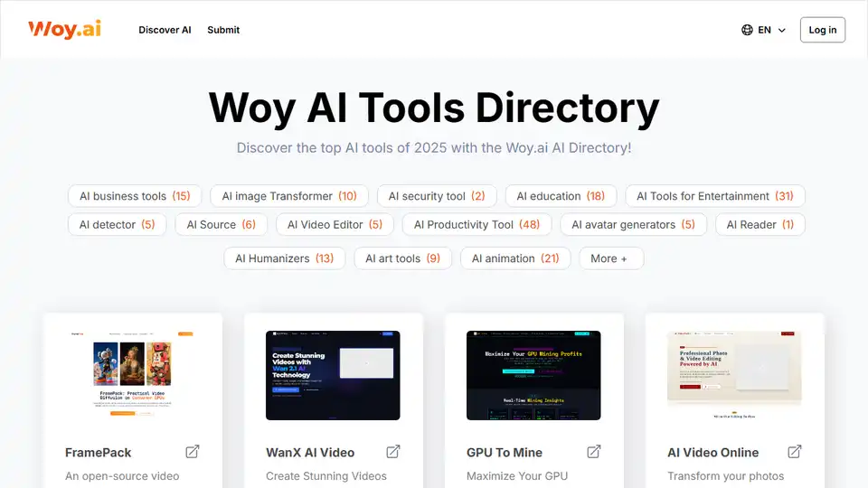Select AI business tools category
Screen dimensions: 868x488
(135, 196)
